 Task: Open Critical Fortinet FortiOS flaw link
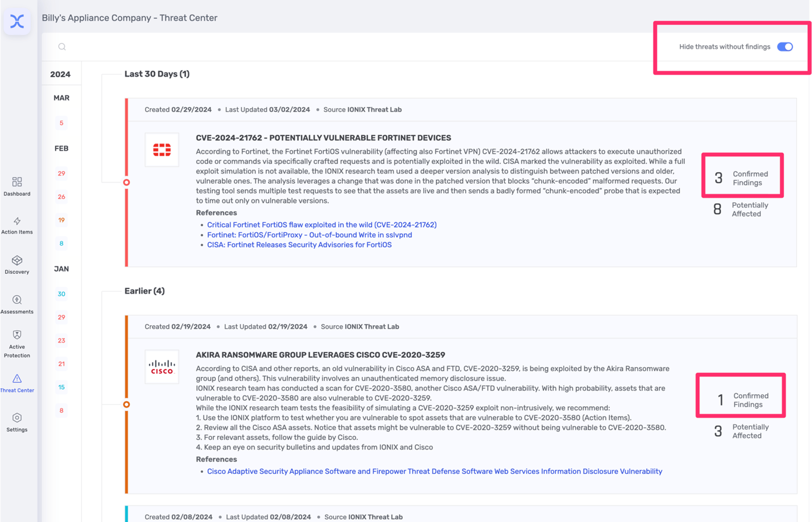click(322, 225)
